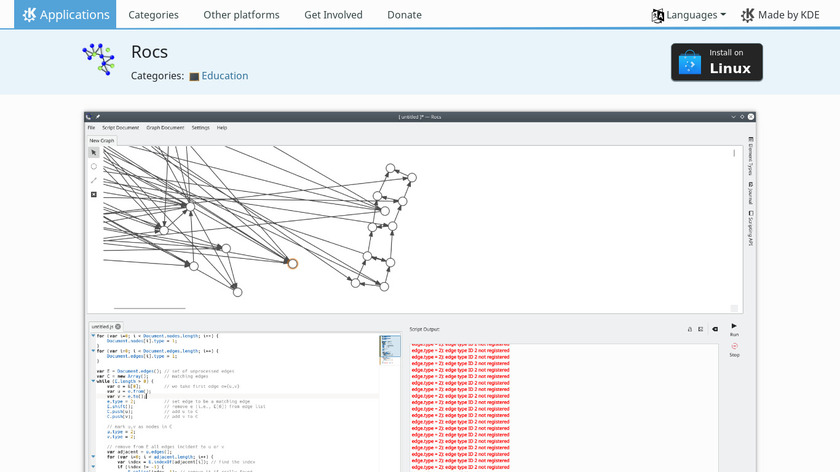This screenshot has height=472, width=840.
Task: Click the Run script play icon
Action: (x=734, y=326)
